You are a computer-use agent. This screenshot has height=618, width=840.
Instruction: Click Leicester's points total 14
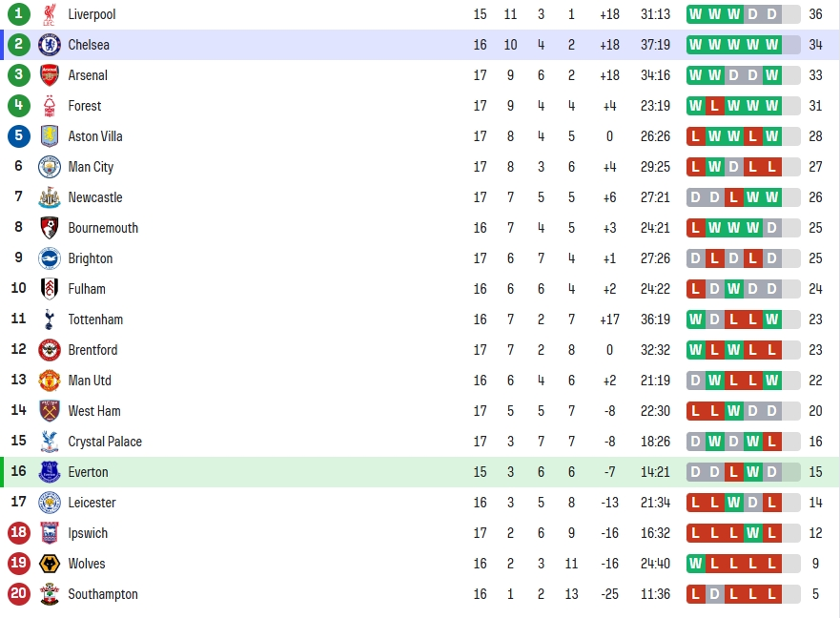[815, 503]
